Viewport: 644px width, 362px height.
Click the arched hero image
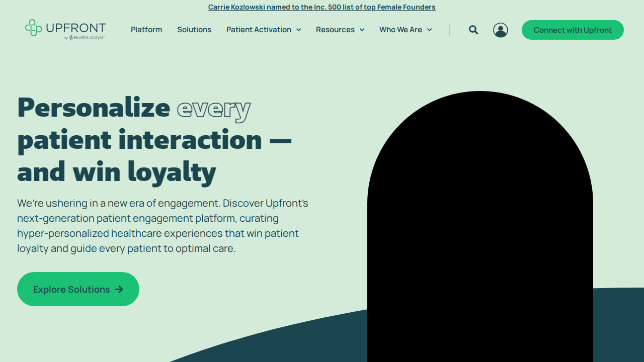point(480,226)
